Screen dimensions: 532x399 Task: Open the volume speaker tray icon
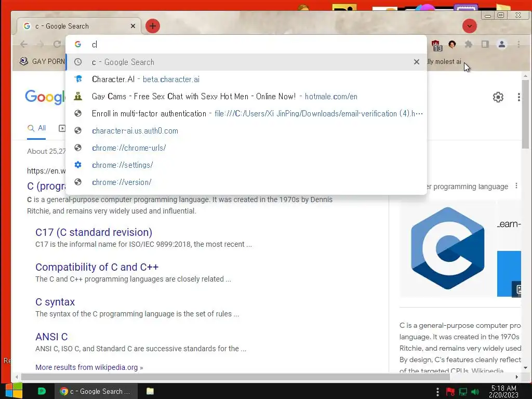click(x=475, y=392)
